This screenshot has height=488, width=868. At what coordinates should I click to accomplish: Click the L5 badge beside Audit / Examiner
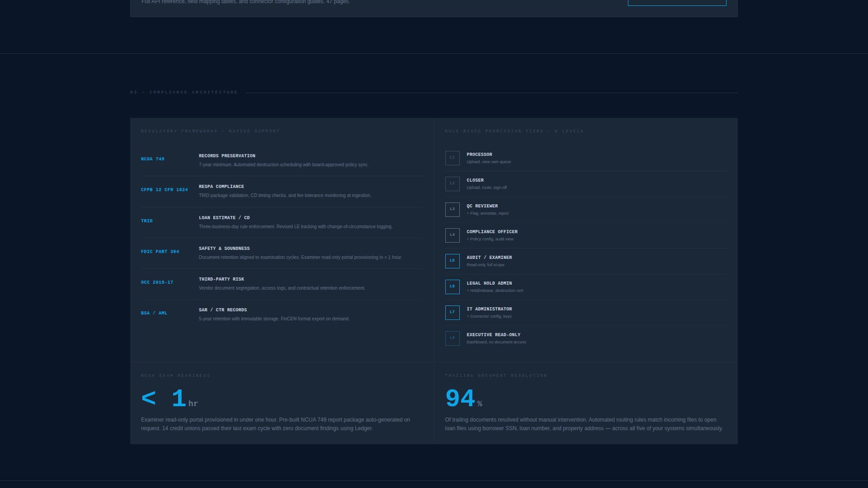pyautogui.click(x=452, y=261)
